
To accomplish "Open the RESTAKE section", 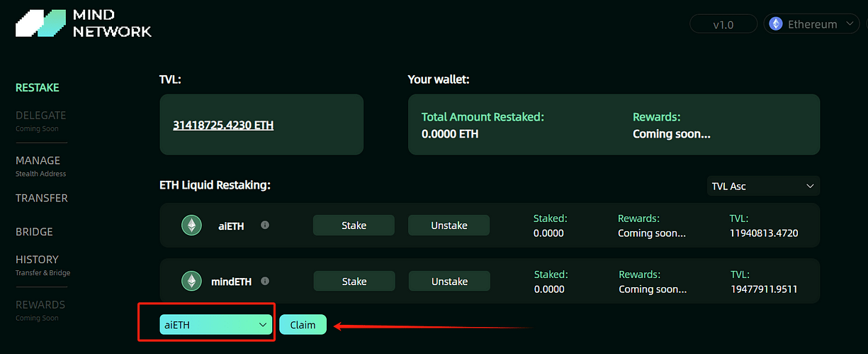I will 38,88.
